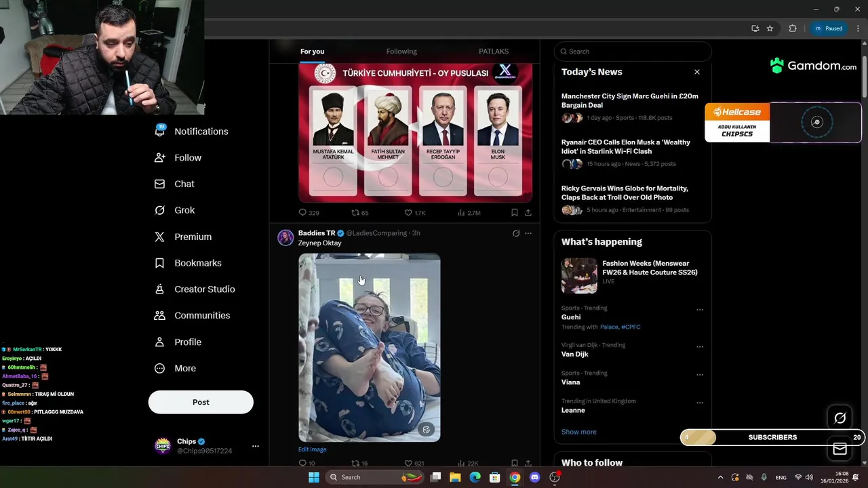Image resolution: width=868 pixels, height=488 pixels.
Task: Switch to the For you tab
Action: [312, 52]
